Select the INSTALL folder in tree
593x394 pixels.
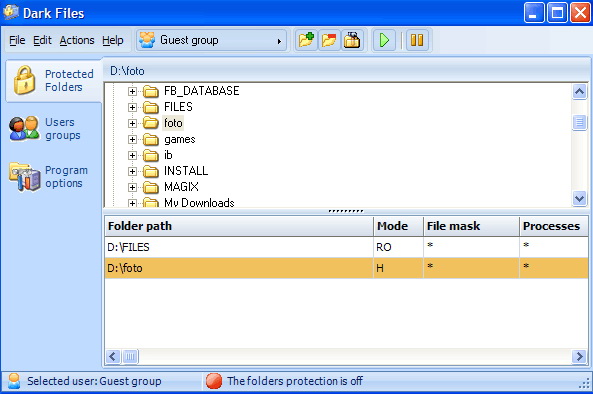click(x=186, y=171)
